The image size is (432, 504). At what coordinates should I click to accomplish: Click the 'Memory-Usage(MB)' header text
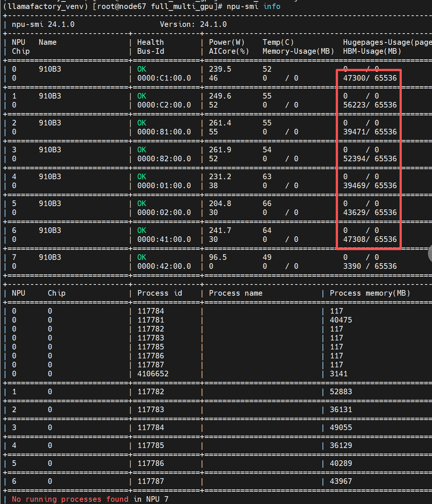tap(298, 51)
